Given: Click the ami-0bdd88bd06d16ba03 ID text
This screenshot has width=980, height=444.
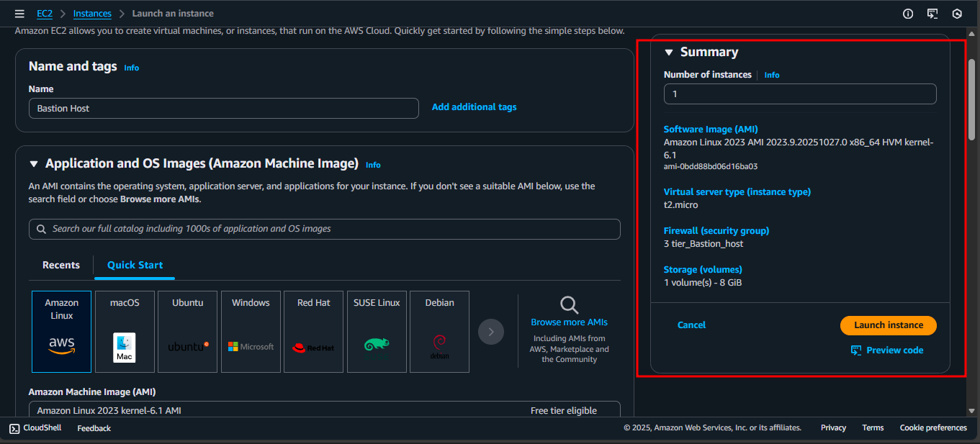Looking at the screenshot, I should point(711,166).
